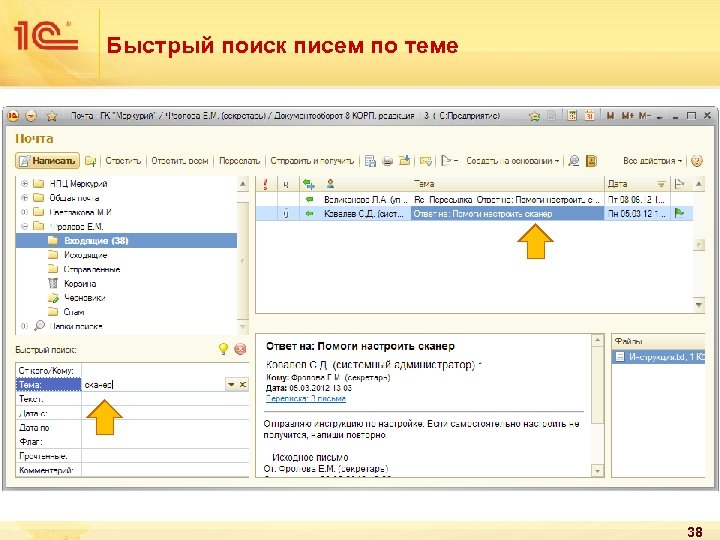Viewport: 720px width, 540px height.
Task: Open the calendar icon in title bar
Action: 590,116
